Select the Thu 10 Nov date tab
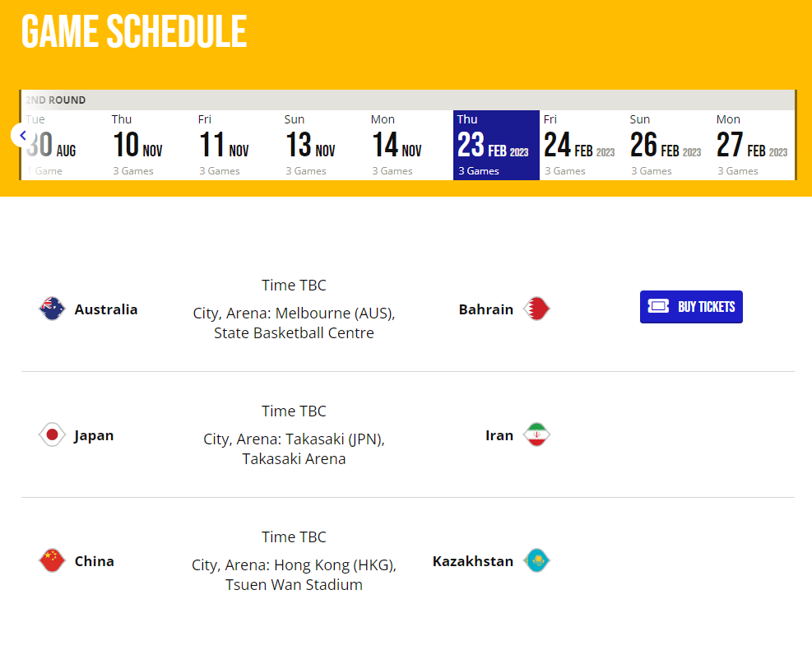Viewport: 812px width, 655px height. [151, 145]
